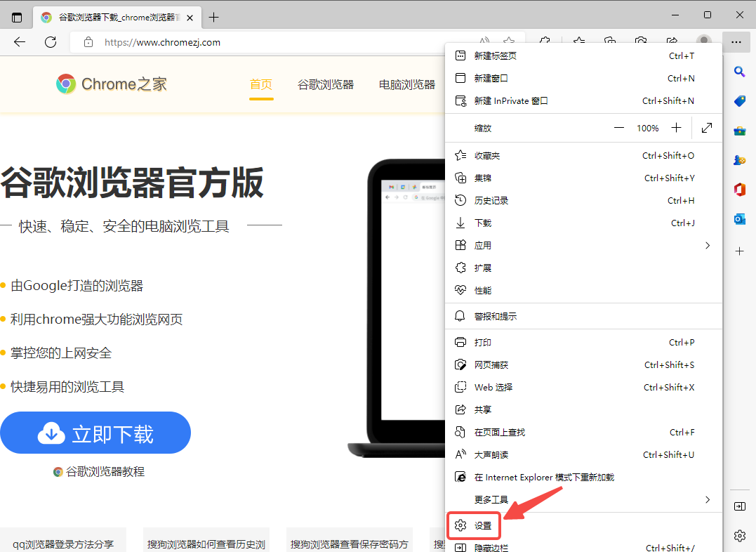
Task: Select 打印 from the menu
Action: coord(583,342)
